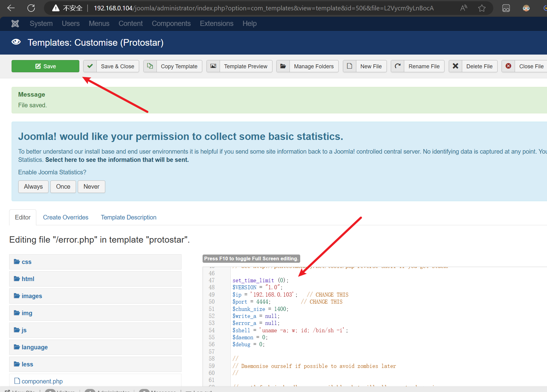The image size is (547, 392).
Task: Switch to the Editor tab
Action: click(23, 217)
